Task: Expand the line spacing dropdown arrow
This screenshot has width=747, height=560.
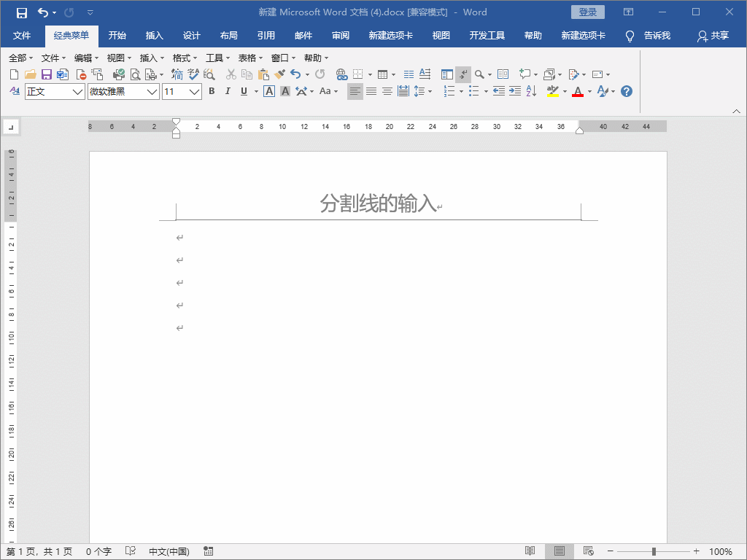Action: [430, 91]
